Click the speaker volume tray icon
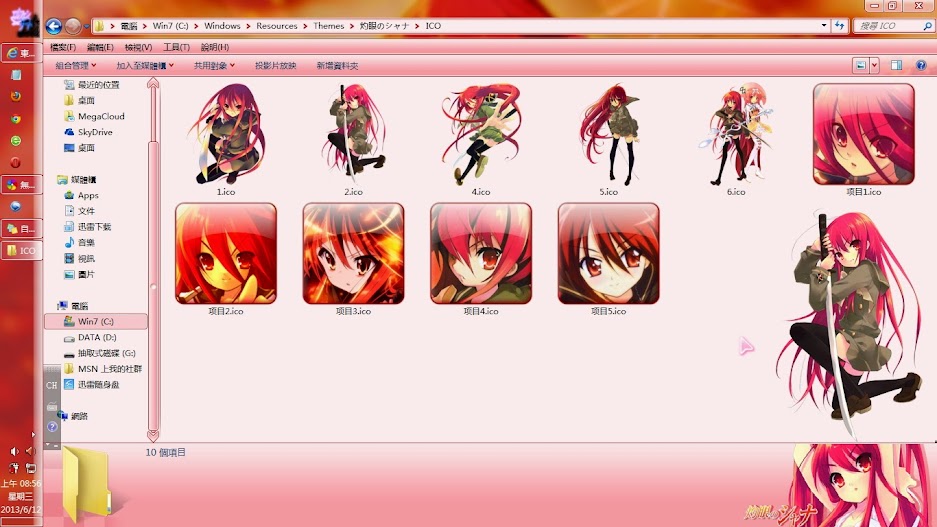This screenshot has width=937, height=527. 14,452
